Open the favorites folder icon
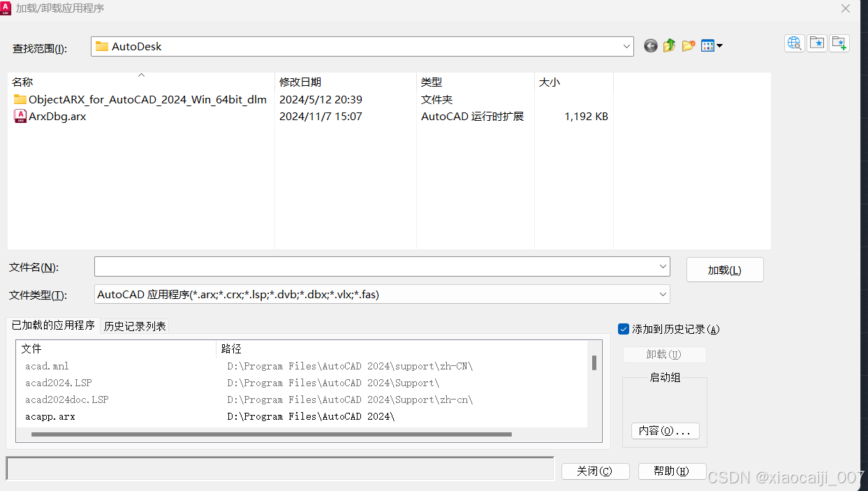The image size is (868, 491). [x=817, y=43]
